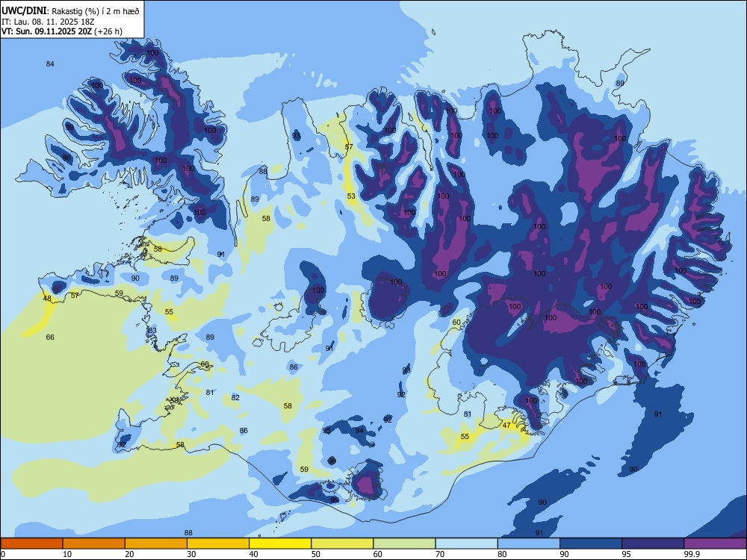Click the pale yellow 50–60 legend swatch
This screenshot has height=560, width=747.
pyautogui.click(x=342, y=544)
